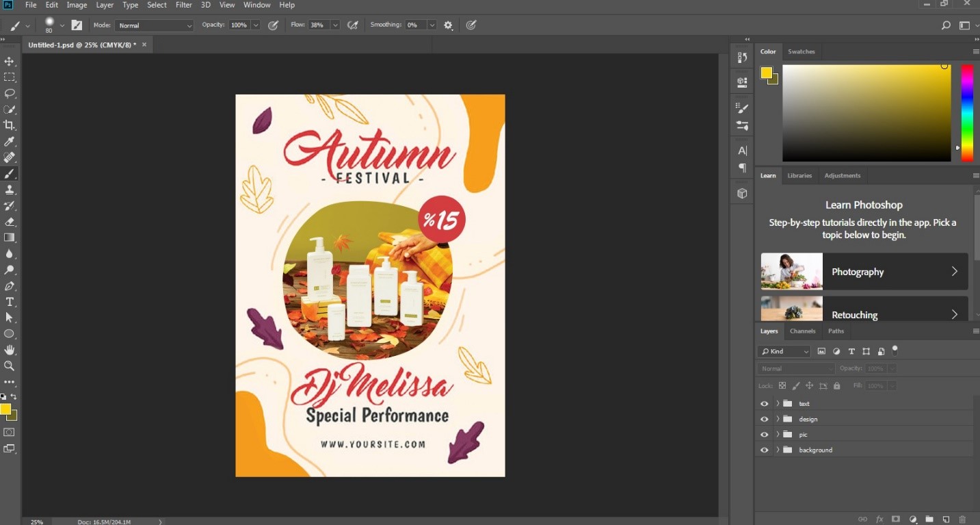Select the Crop tool

(x=10, y=125)
